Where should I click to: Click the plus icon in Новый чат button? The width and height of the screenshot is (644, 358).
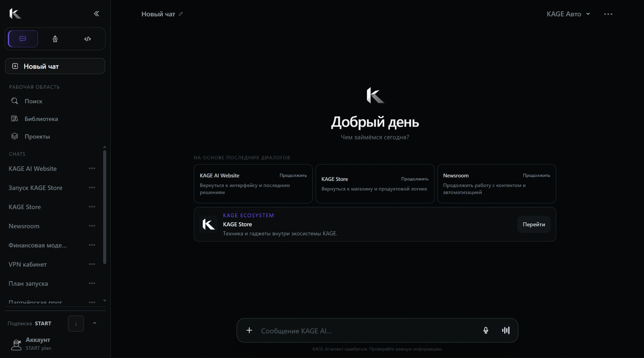[x=15, y=66]
